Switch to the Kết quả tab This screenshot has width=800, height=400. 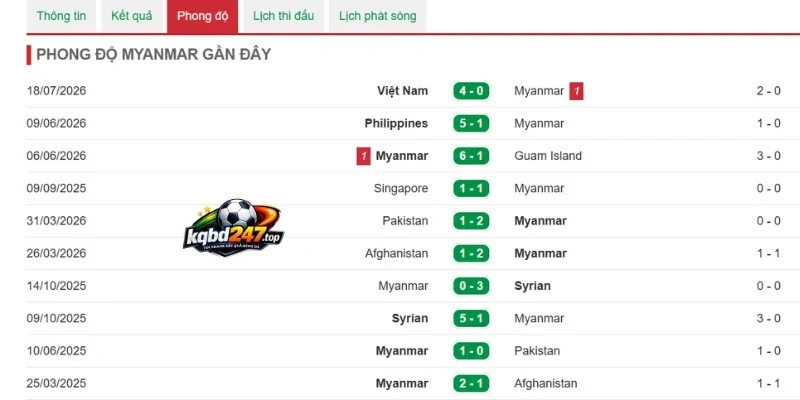132,16
